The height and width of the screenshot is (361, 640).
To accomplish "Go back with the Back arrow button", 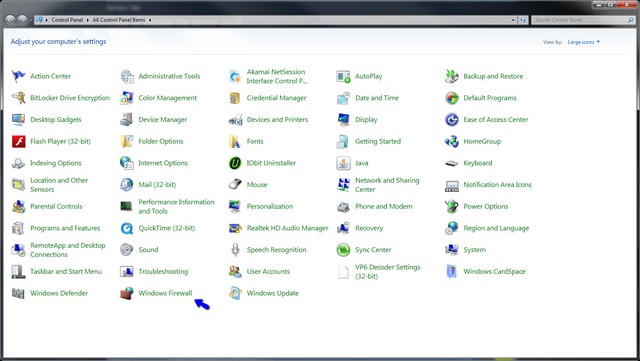I will coord(11,20).
